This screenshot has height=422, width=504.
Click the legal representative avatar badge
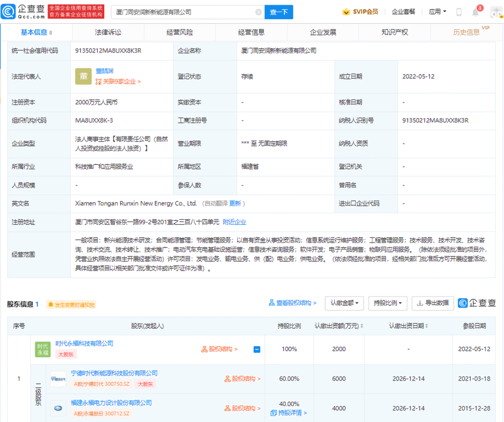[84, 77]
